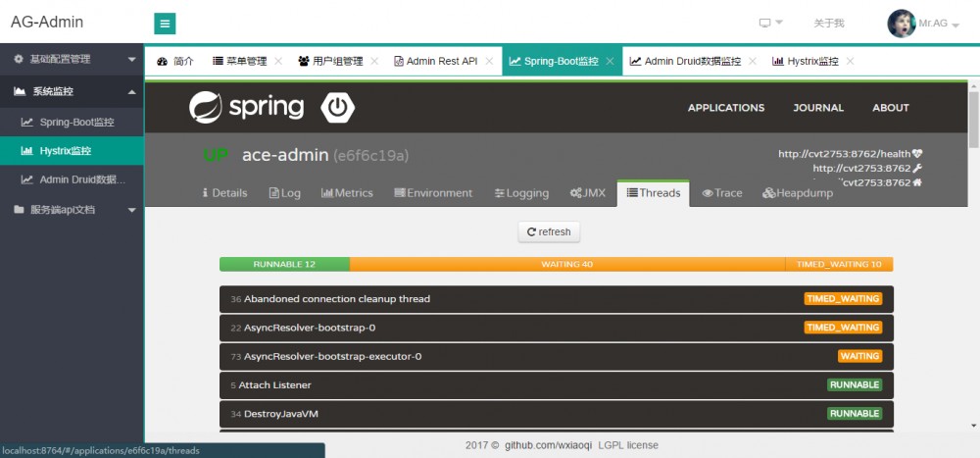
Task: Click the scrollbar down arrow
Action: tap(974, 426)
